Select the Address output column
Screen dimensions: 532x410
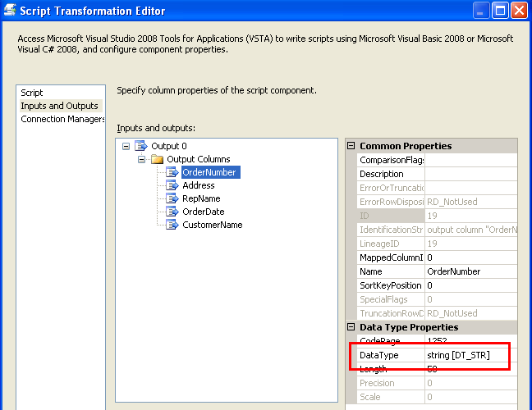pos(199,185)
